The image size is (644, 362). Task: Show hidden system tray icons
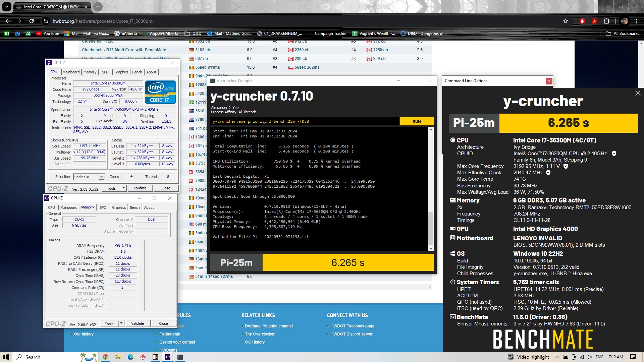(x=557, y=357)
